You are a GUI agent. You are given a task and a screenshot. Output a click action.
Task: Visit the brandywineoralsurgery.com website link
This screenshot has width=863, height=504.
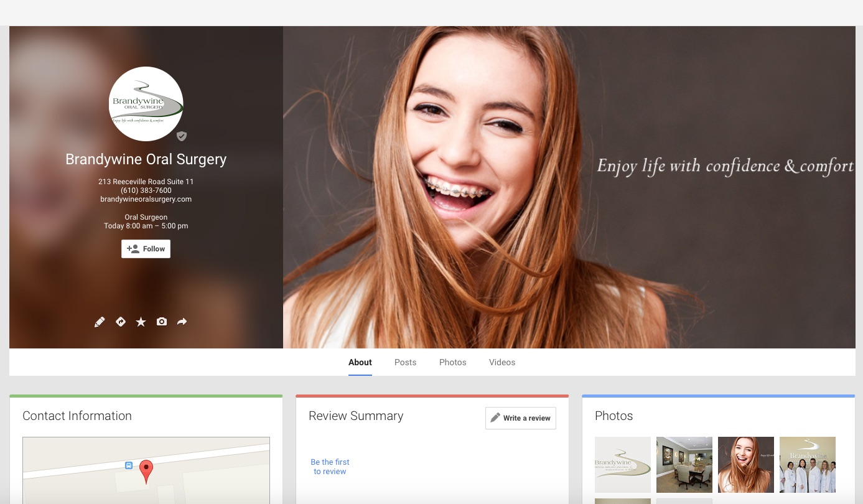(146, 199)
